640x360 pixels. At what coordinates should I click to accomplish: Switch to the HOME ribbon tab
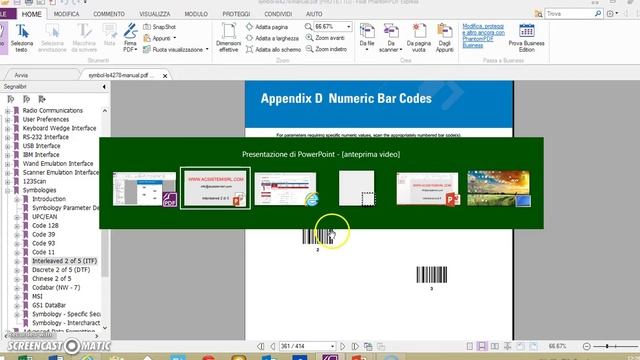point(31,14)
